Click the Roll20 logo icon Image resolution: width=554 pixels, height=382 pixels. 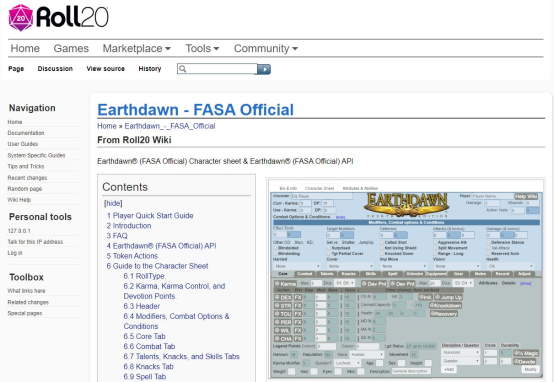[x=20, y=17]
